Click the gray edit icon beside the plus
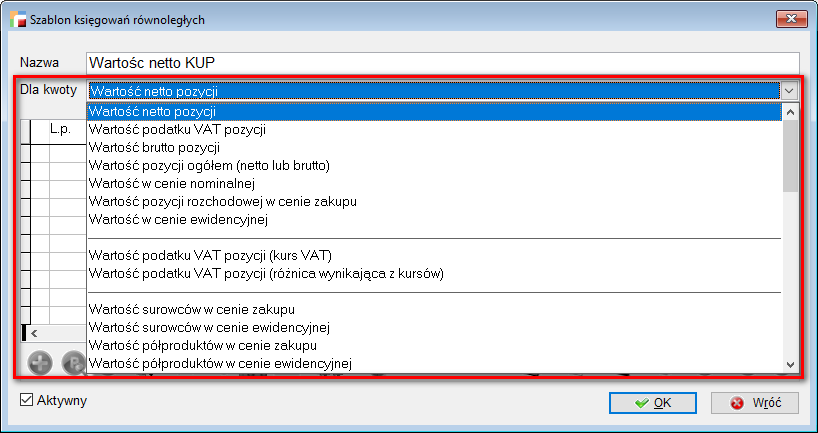 (x=73, y=363)
